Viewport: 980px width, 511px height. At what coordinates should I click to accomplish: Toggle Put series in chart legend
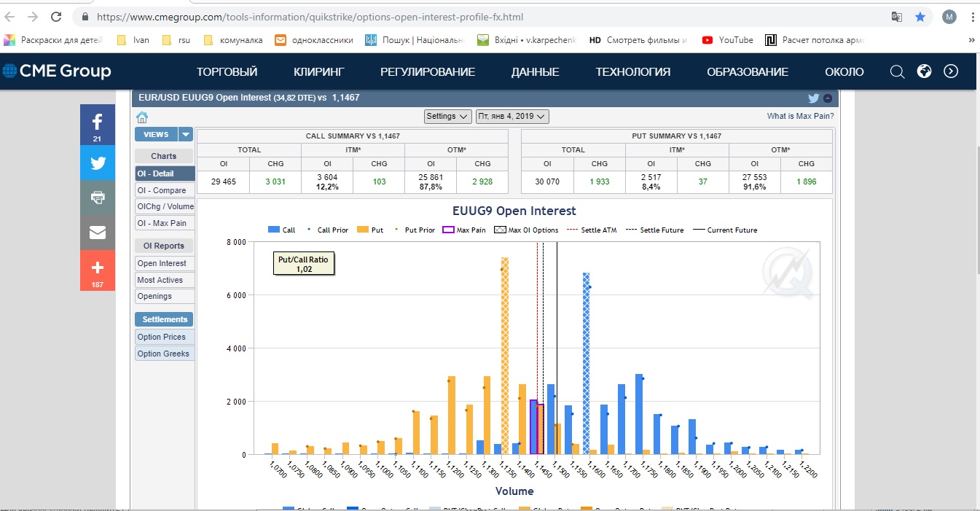[x=370, y=230]
